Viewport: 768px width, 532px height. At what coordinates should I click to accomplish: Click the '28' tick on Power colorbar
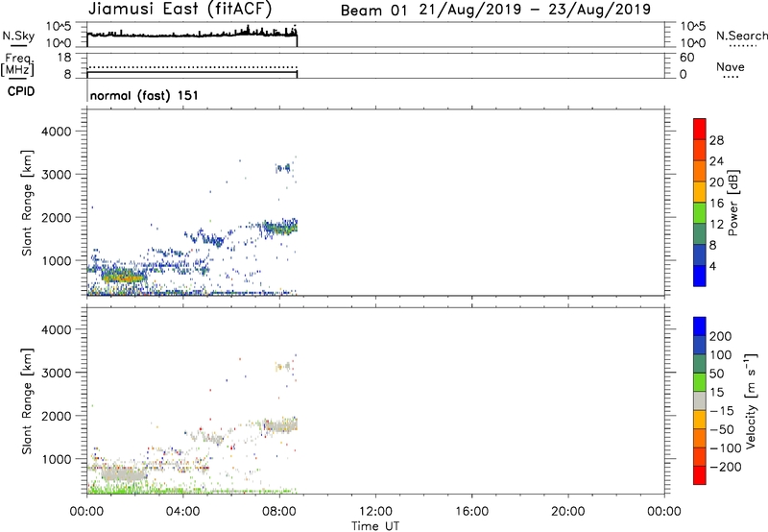pos(716,140)
